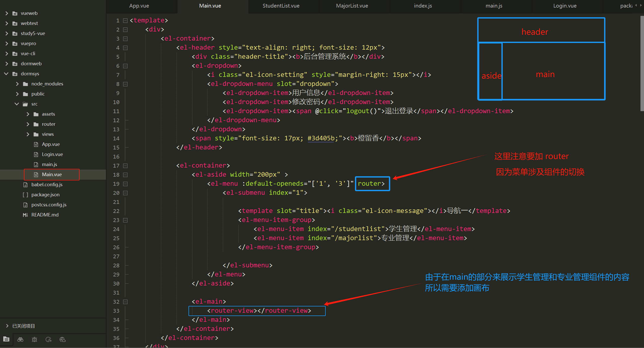Click the sync arrows icon in bottom bar

49,339
